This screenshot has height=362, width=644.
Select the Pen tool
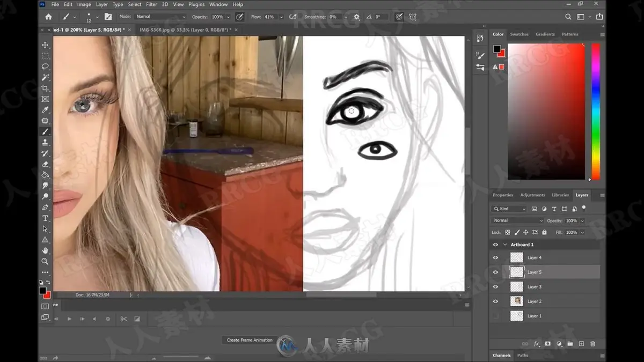45,207
